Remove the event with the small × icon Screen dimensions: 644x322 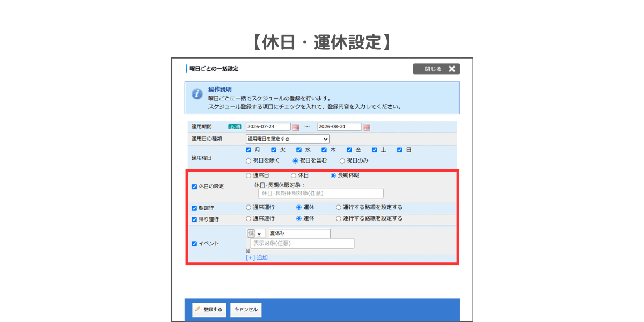click(x=248, y=251)
